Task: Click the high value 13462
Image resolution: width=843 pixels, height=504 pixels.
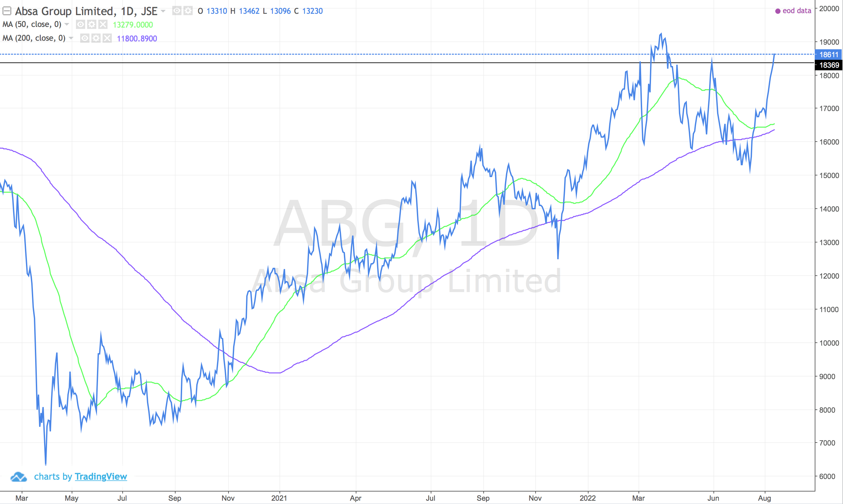Action: click(x=249, y=11)
